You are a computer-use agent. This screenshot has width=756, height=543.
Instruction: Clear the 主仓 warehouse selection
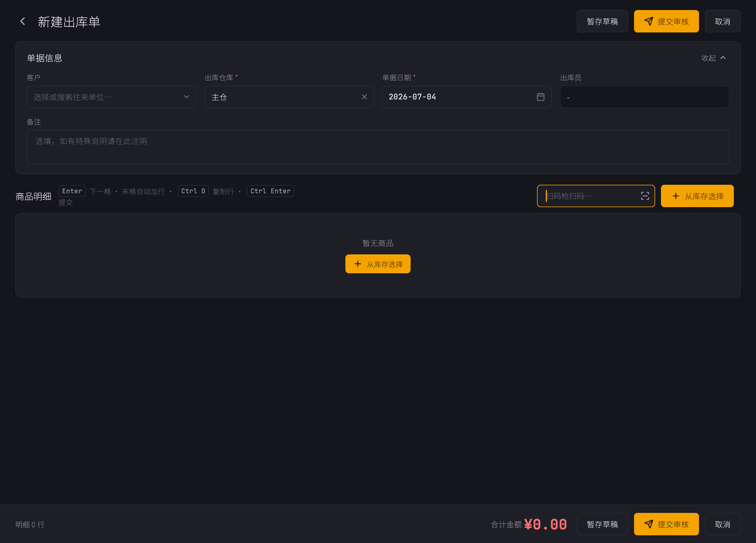(364, 97)
